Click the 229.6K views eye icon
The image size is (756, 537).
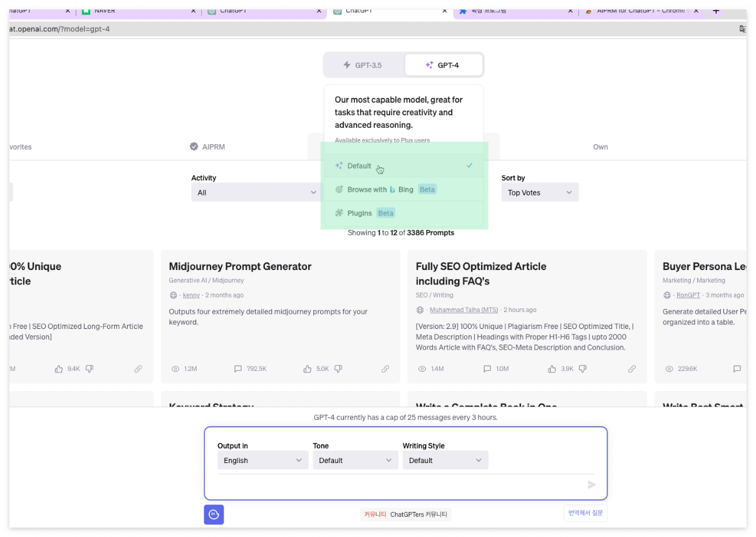(x=669, y=369)
